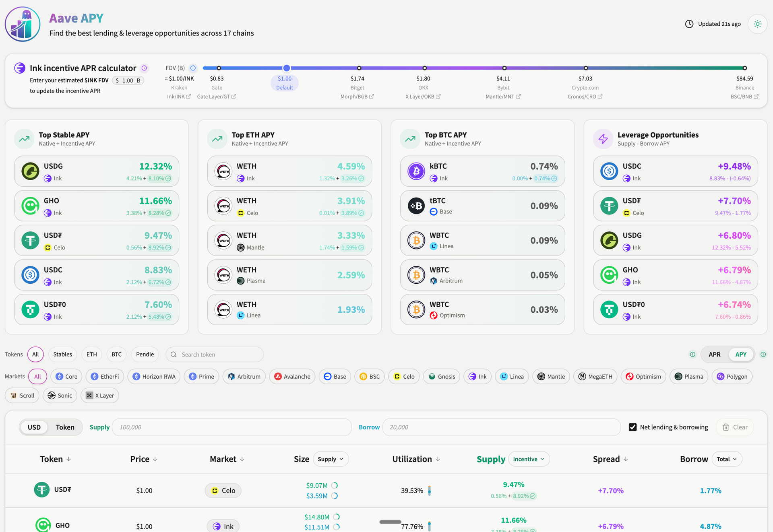Screen dimensions: 773x532
Task: Sort table by Utilization column
Action: coord(416,459)
